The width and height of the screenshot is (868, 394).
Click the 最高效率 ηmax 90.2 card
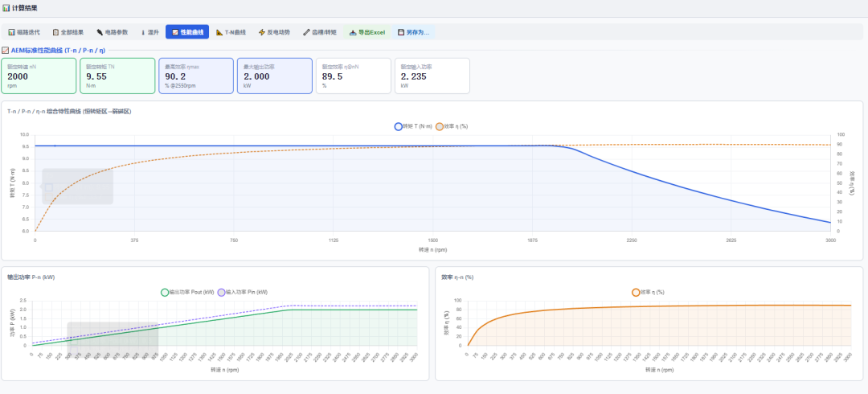(x=196, y=76)
